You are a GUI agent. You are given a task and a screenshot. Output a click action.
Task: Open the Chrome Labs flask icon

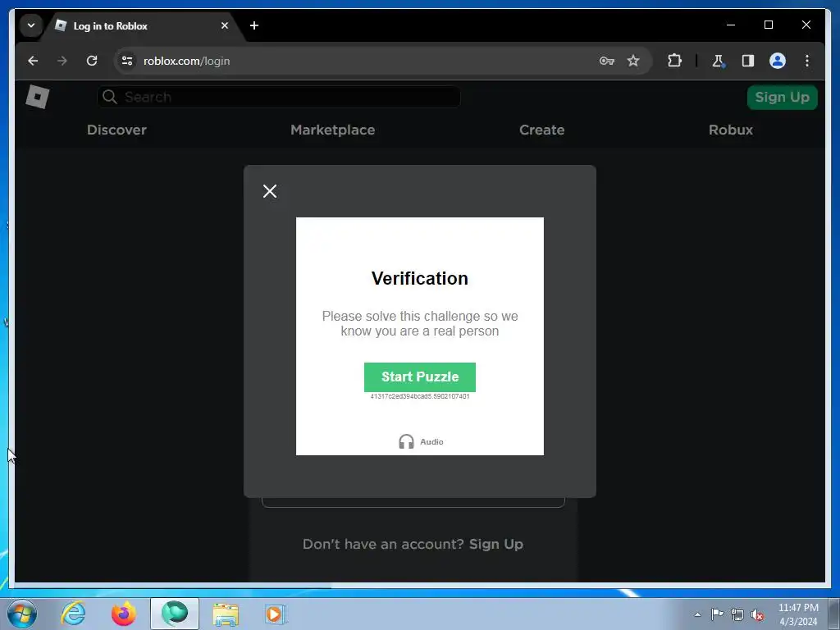click(x=719, y=61)
